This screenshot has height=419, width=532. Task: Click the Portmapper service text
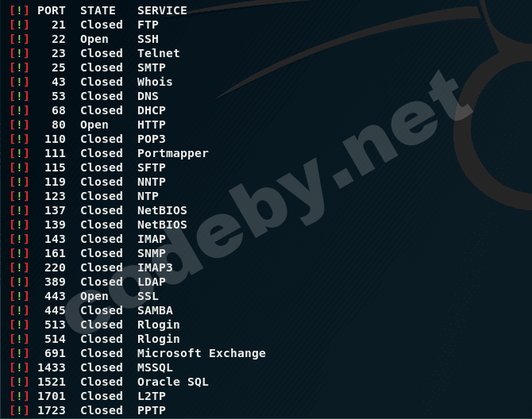[172, 154]
